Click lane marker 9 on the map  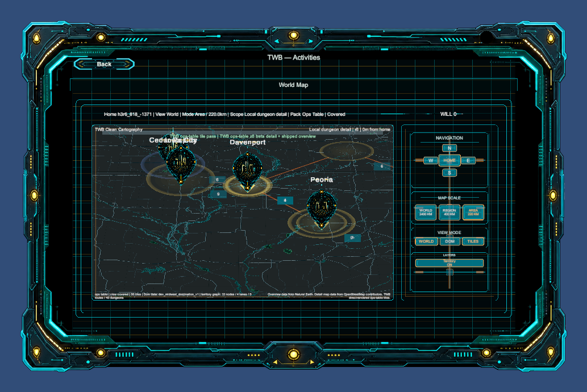[218, 194]
